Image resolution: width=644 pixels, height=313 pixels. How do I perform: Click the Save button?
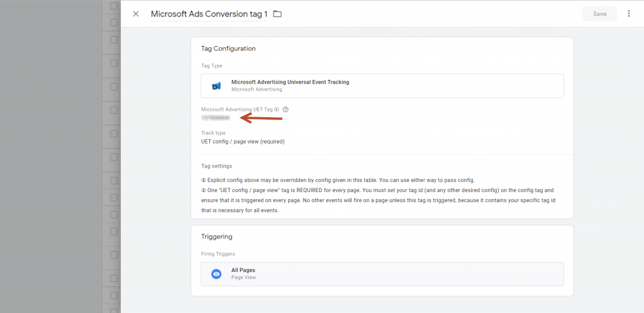(599, 14)
